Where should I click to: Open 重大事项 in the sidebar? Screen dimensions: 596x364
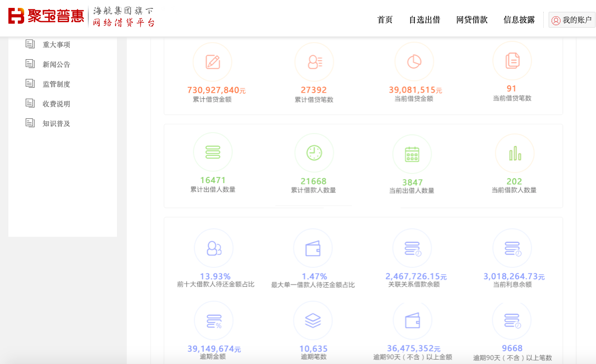tap(56, 44)
